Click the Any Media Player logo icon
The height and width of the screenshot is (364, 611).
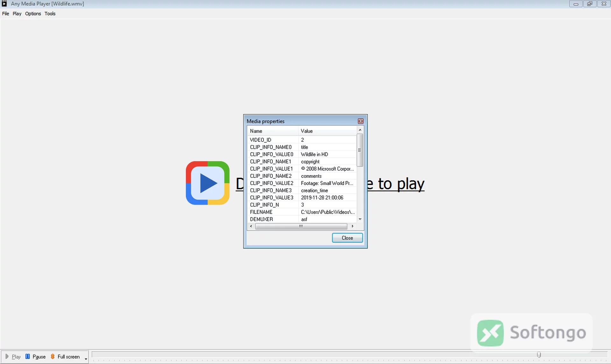(x=207, y=183)
